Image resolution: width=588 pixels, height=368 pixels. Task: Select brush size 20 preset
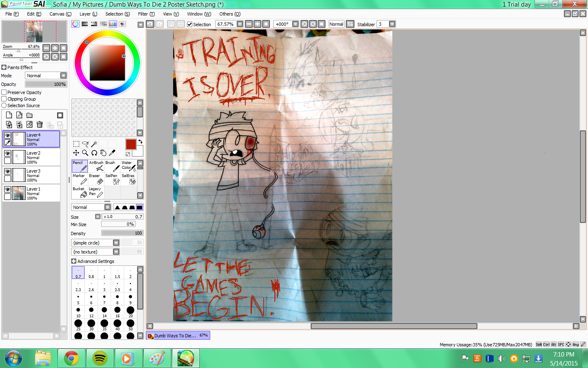click(x=130, y=312)
